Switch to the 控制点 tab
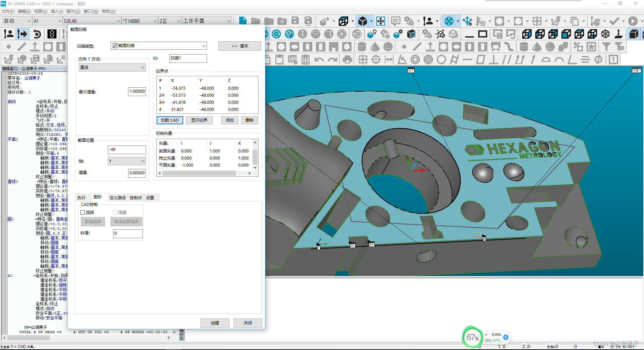 (136, 198)
